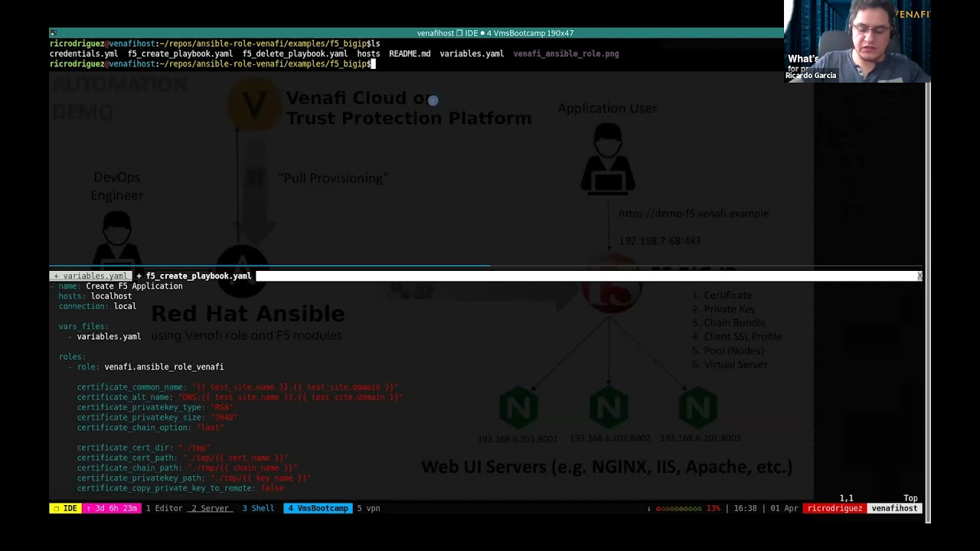Click the hosts: localhost line
The image size is (980, 551).
[95, 296]
